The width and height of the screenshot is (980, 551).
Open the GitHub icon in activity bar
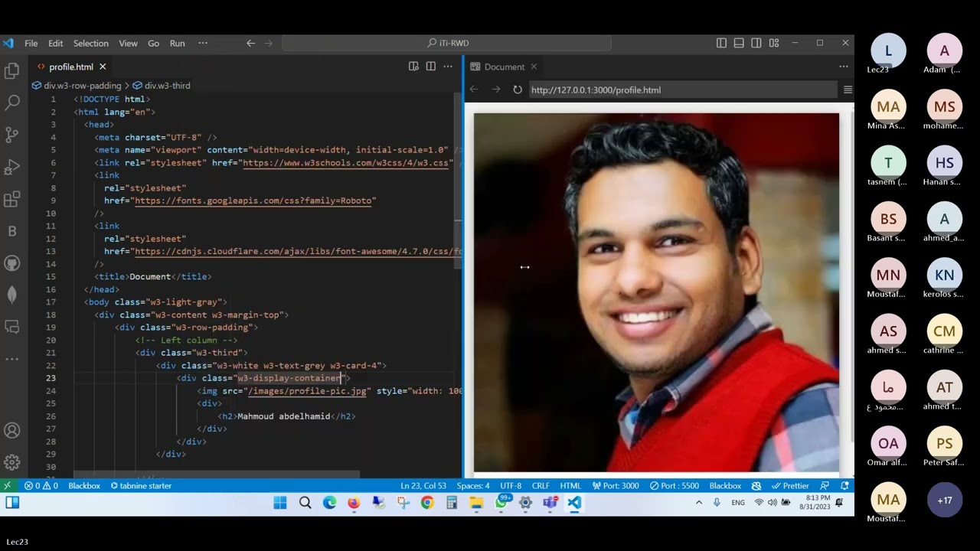12,263
